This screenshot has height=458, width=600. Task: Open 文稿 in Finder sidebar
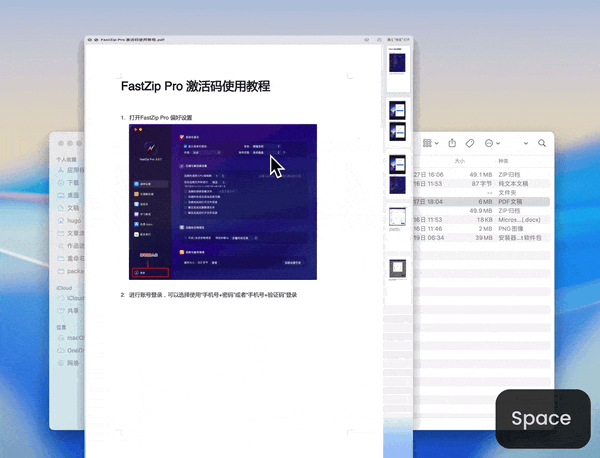pos(69,208)
